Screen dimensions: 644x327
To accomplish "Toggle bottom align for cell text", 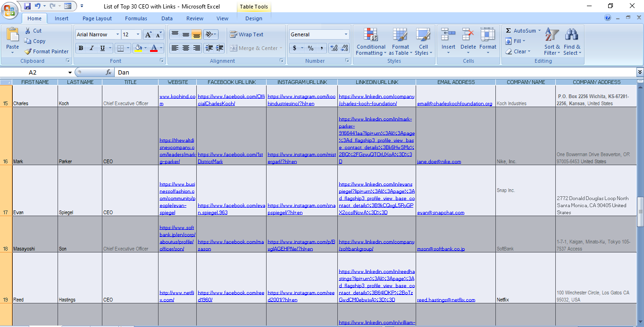I will 197,34.
